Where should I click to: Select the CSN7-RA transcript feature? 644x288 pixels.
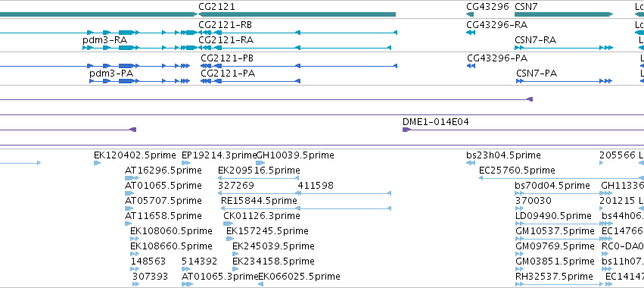tap(564, 48)
